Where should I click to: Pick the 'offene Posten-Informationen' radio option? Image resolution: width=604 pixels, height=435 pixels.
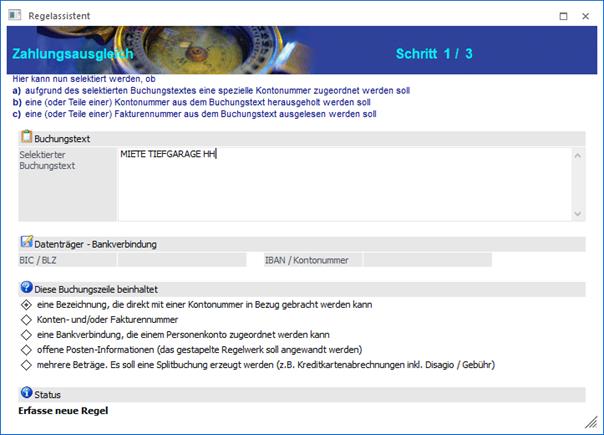pos(26,349)
